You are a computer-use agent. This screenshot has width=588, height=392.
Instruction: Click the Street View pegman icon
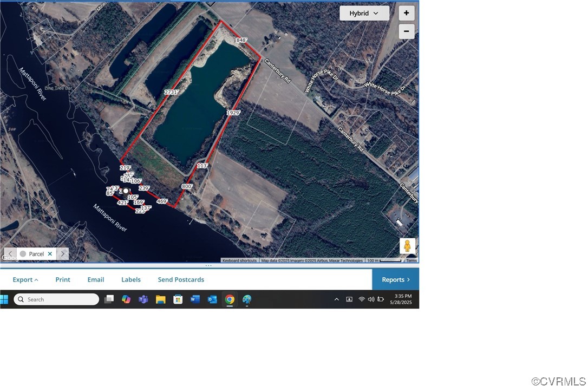(x=407, y=246)
